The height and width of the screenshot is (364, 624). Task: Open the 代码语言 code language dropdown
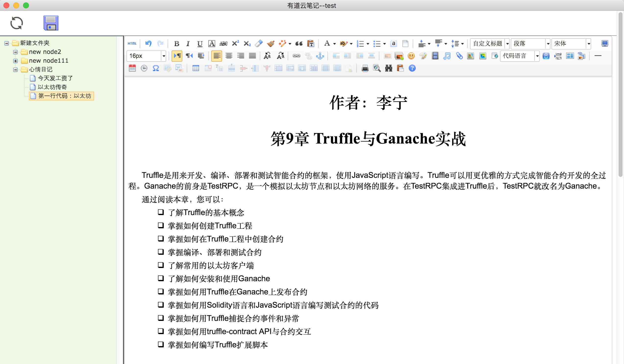point(520,56)
